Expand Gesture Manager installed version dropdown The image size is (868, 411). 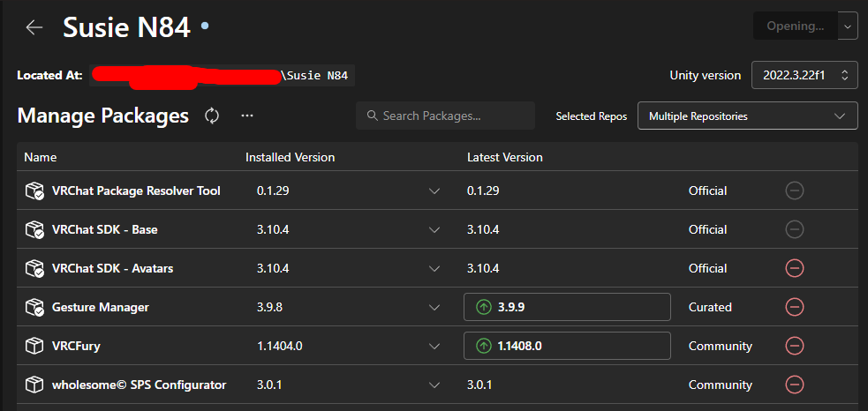(434, 307)
